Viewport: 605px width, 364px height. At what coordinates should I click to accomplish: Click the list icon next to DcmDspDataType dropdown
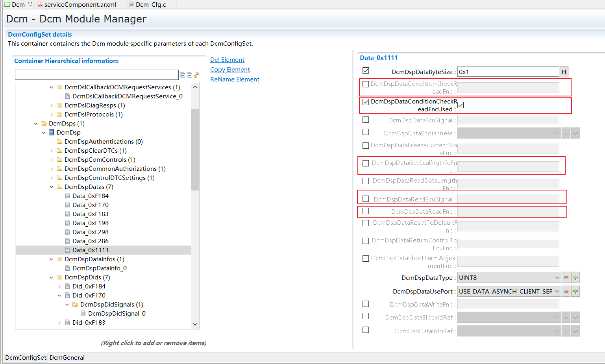pyautogui.click(x=566, y=277)
